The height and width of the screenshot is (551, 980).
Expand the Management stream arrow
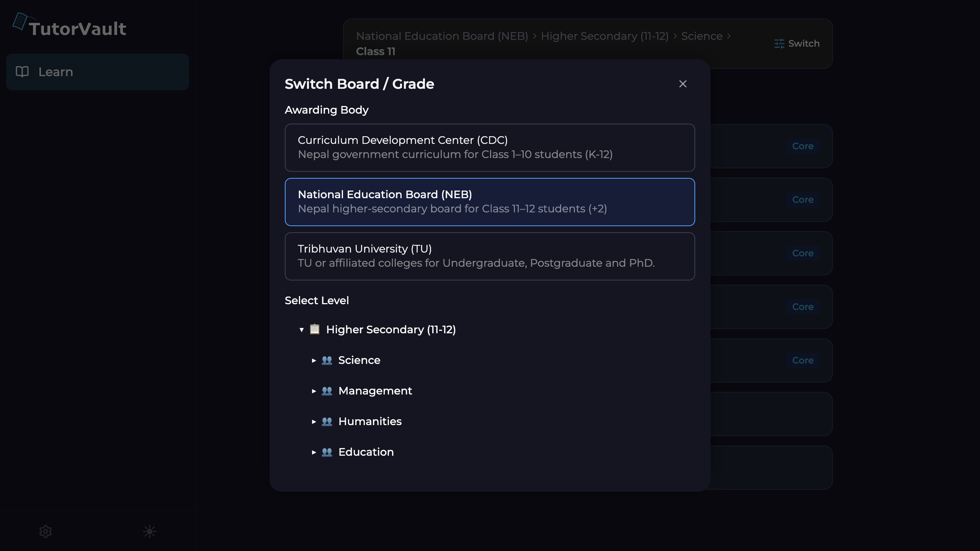tap(314, 391)
